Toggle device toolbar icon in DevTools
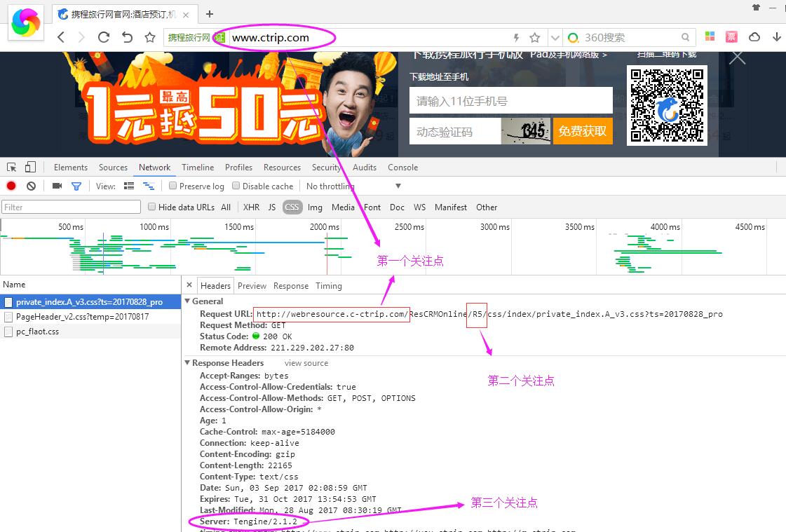Viewport: 786px width, 532px height. coord(30,167)
